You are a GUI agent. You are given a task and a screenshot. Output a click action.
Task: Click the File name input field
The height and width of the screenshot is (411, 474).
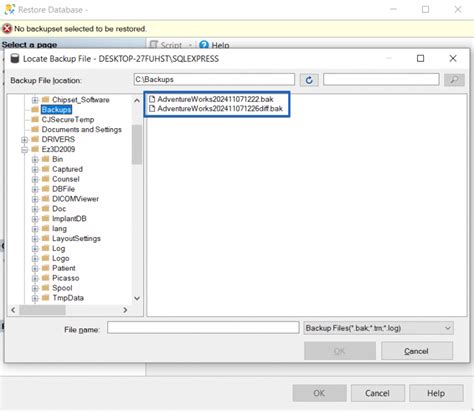point(203,328)
